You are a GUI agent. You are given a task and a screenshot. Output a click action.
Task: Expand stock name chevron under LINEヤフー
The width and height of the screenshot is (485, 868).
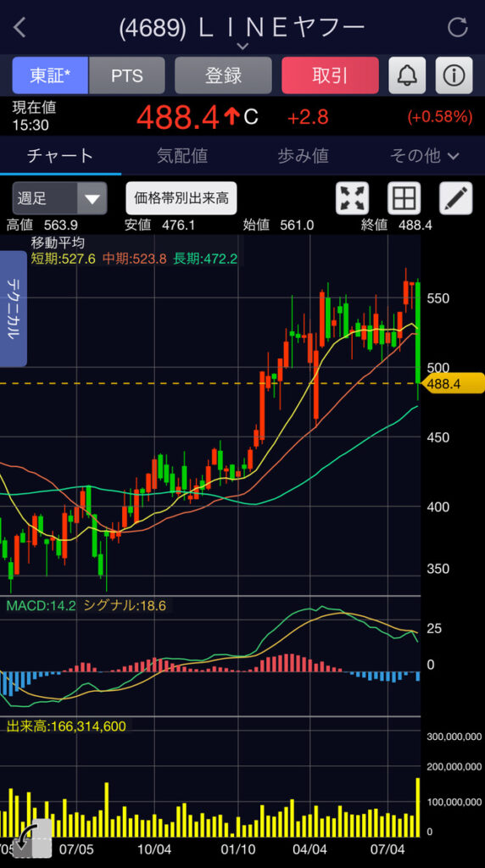242,46
